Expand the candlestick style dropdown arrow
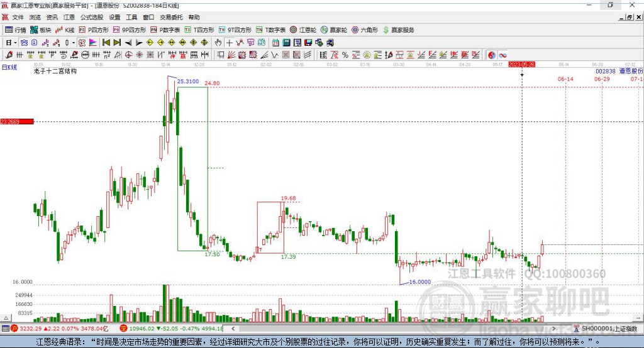644x348 pixels. pos(74,43)
